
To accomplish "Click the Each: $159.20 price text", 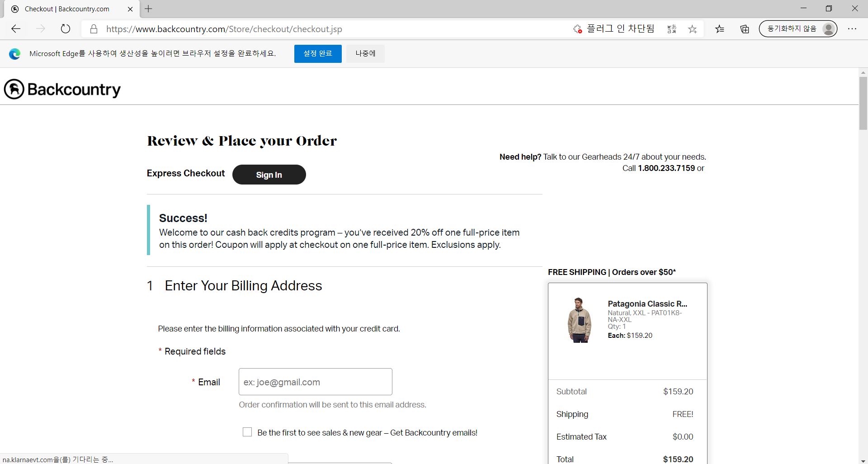I will pyautogui.click(x=630, y=336).
